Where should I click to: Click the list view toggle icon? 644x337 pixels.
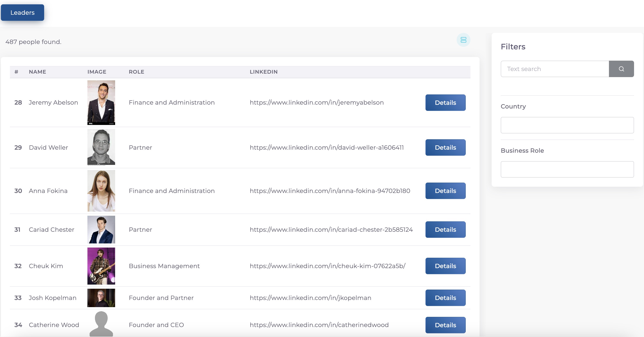click(x=463, y=40)
